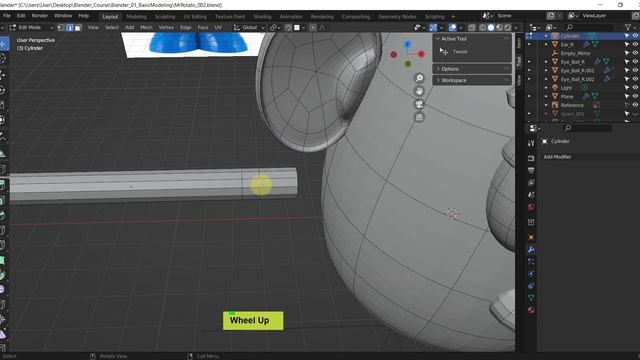Open the viewport shading options dropdown
The width and height of the screenshot is (640, 360).
(516, 27)
